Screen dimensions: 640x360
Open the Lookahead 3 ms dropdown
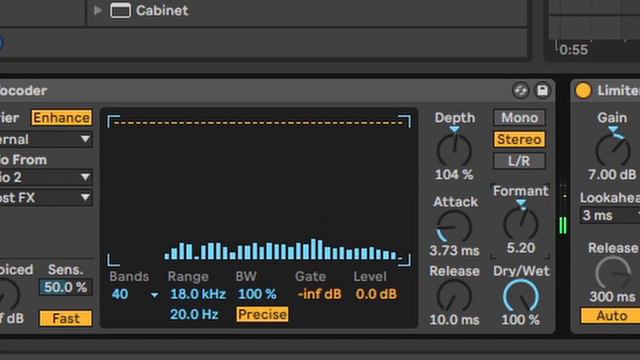tap(610, 215)
